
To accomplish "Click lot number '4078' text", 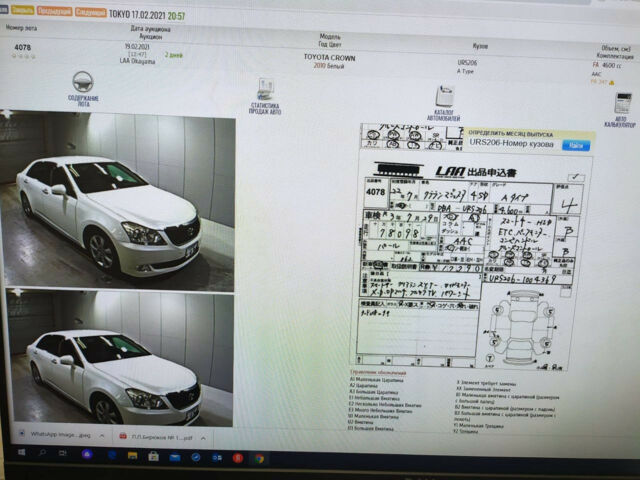I will [22, 47].
